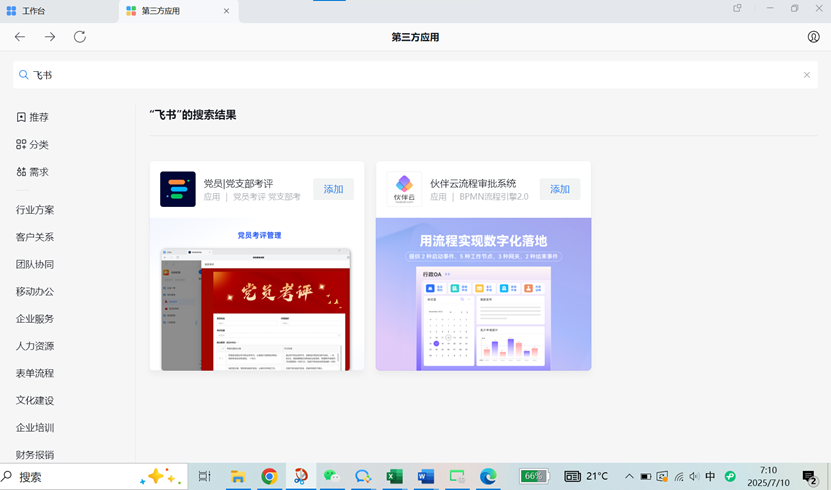Open WeChat from the taskbar
This screenshot has width=831, height=490.
point(332,477)
